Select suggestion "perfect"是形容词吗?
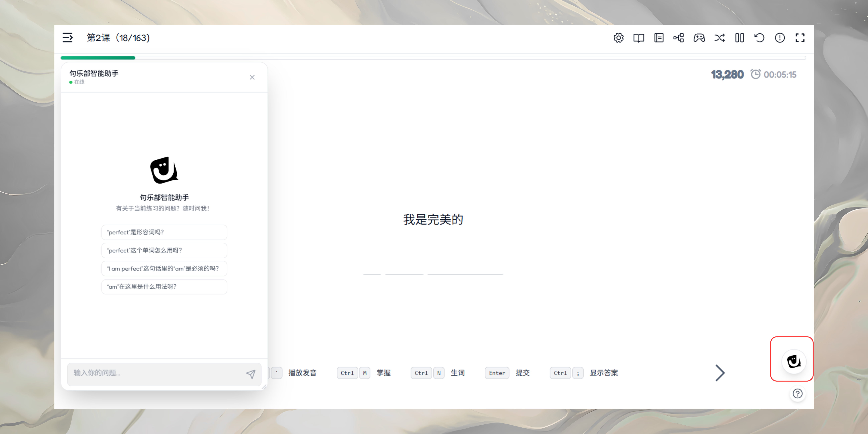The width and height of the screenshot is (868, 434). click(x=164, y=232)
